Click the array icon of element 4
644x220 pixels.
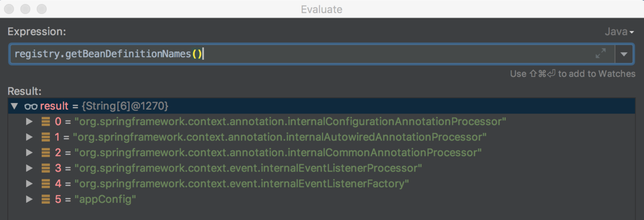[x=46, y=184]
